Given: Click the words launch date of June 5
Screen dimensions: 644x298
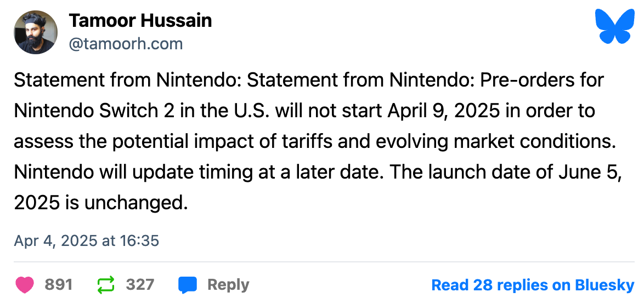Looking at the screenshot, I should tap(521, 172).
